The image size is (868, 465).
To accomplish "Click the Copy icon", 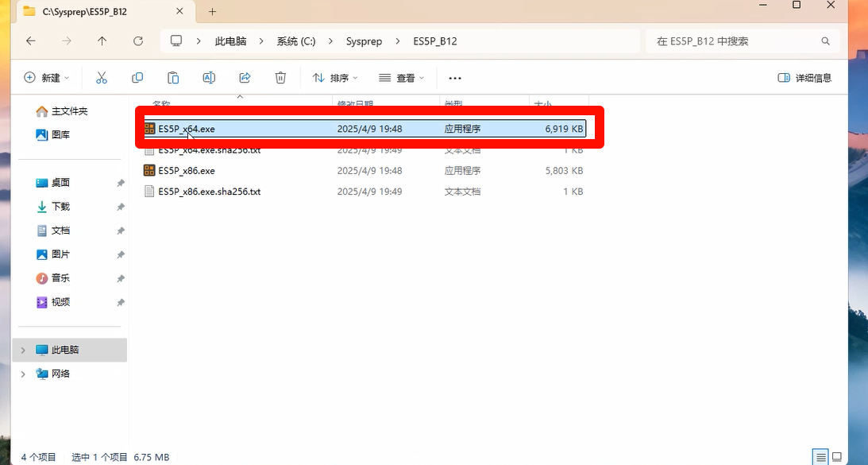I will [137, 77].
